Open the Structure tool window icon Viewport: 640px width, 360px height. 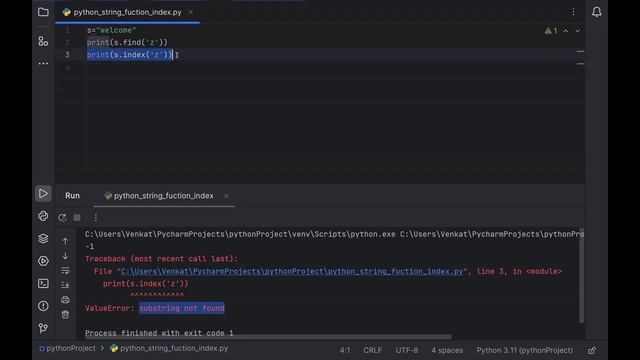(43, 41)
